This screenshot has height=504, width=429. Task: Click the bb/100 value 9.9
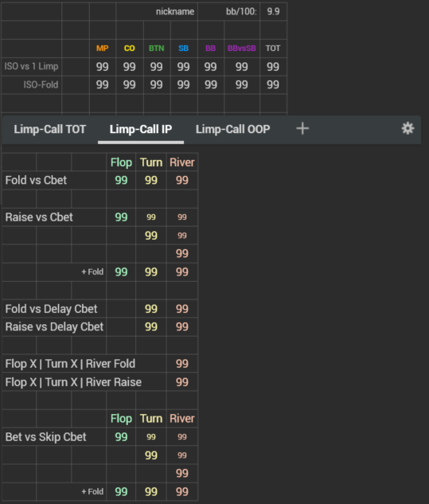[x=273, y=12]
